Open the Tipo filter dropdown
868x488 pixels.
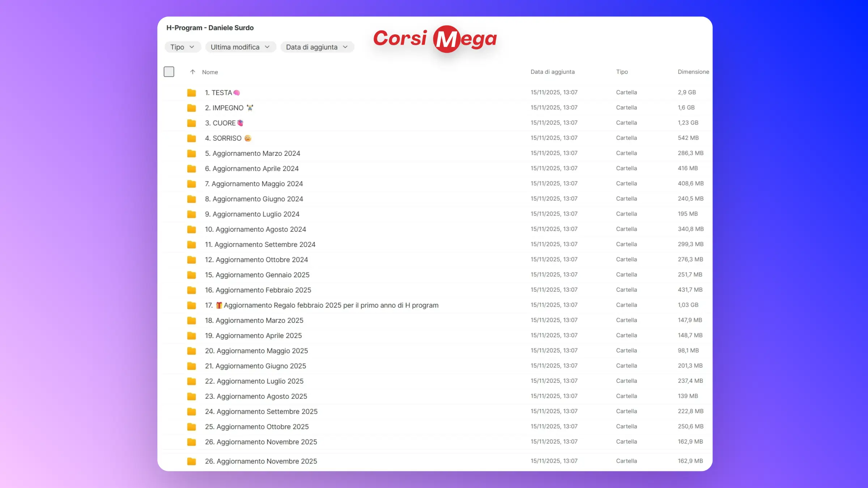click(182, 47)
